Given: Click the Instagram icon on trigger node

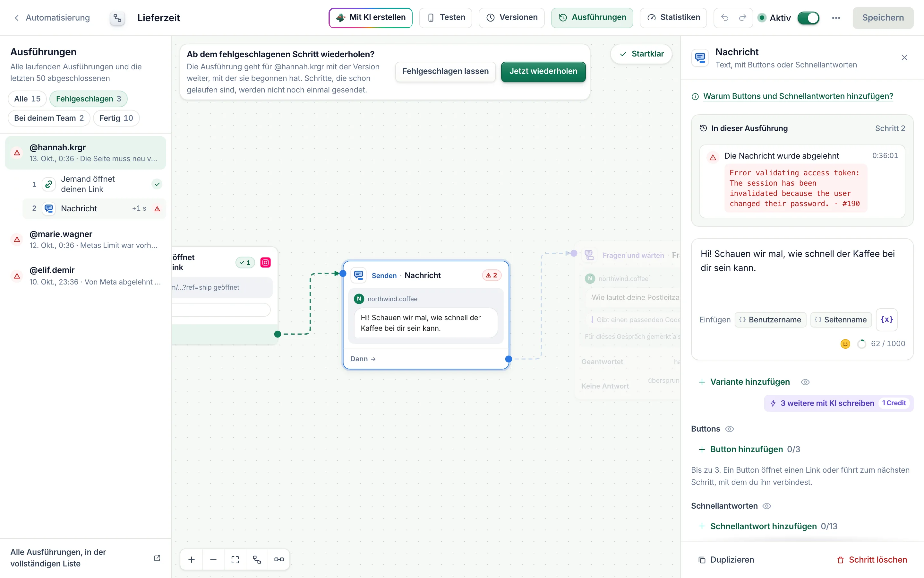Looking at the screenshot, I should coord(265,263).
